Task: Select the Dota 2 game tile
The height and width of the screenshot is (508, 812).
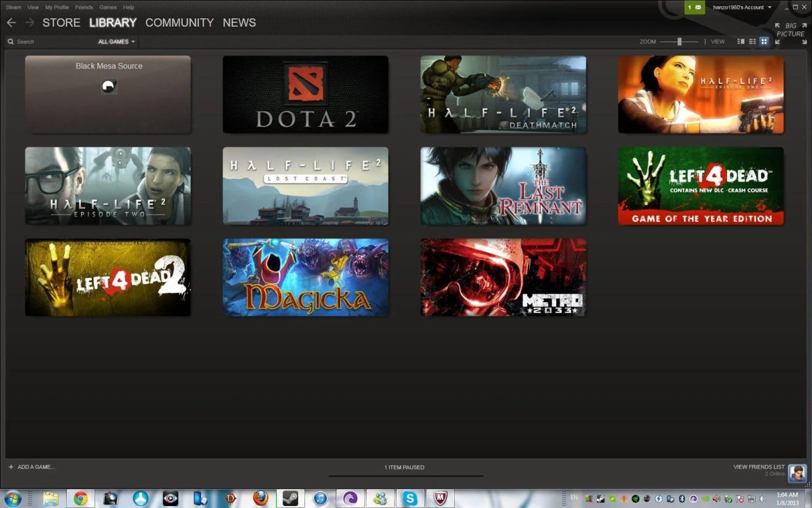Action: pyautogui.click(x=305, y=95)
